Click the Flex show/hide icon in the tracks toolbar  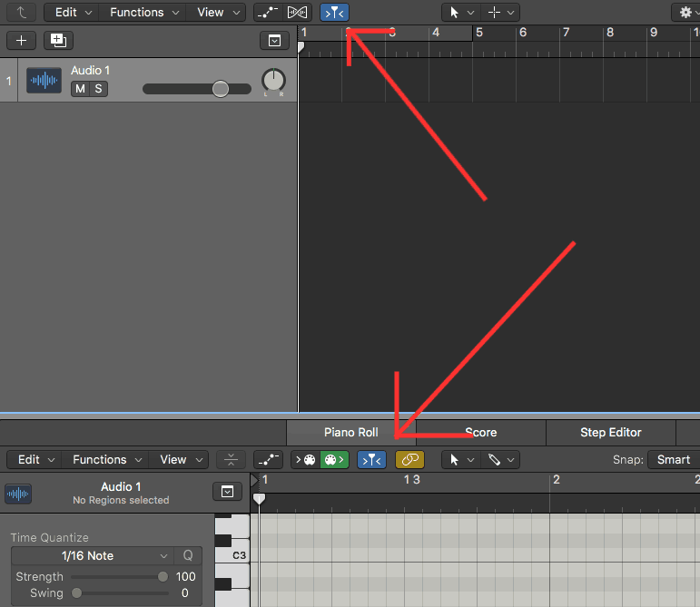(297, 13)
